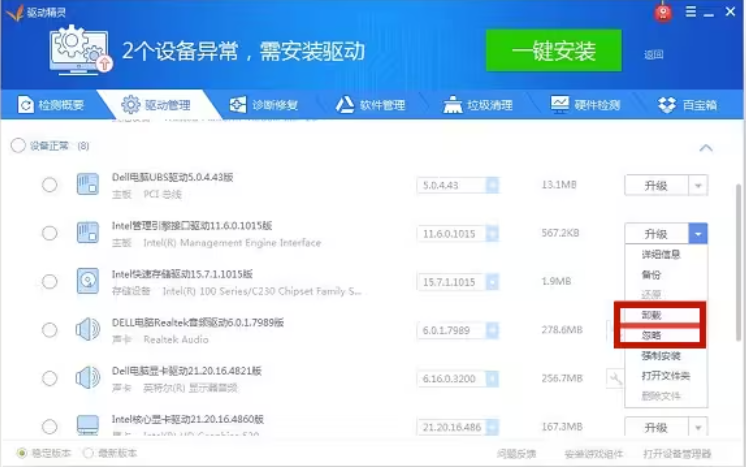This screenshot has height=467, width=746.
Task: Choose the 最新版本 radio option
Action: [90, 453]
